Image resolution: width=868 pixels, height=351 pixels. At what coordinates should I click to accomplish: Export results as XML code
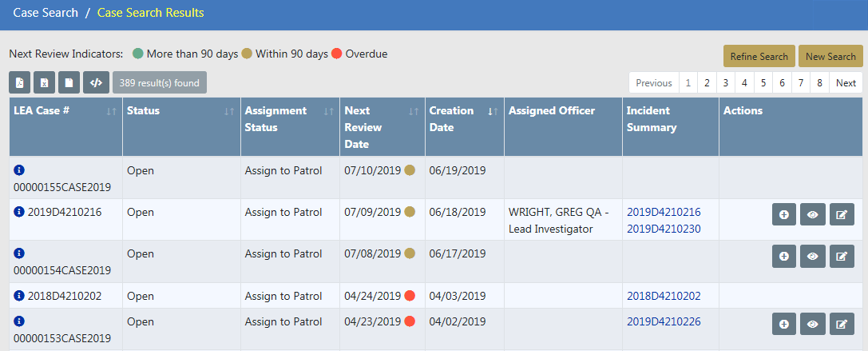click(96, 82)
